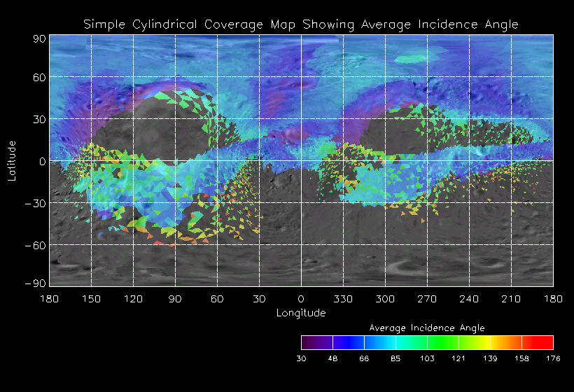
Task: Click the bright green patch near north pole
Action: pos(416,58)
